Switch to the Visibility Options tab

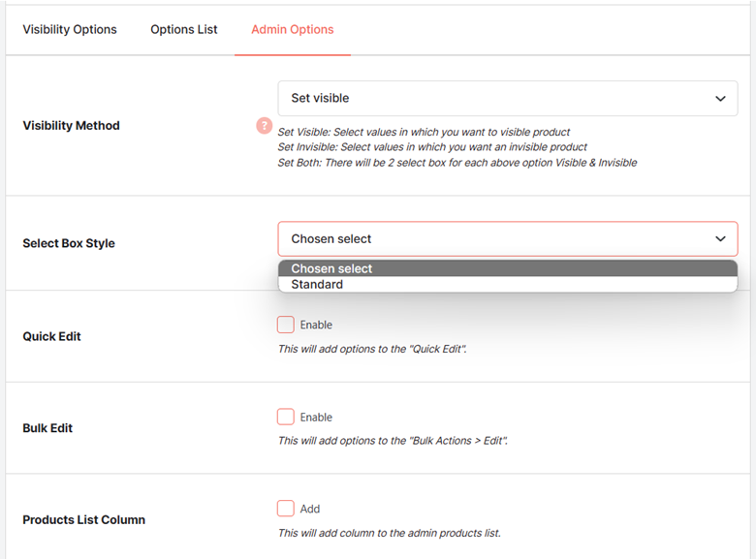pyautogui.click(x=70, y=29)
